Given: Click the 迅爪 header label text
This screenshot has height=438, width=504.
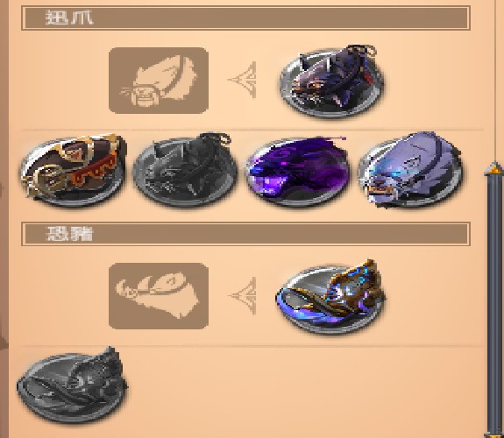Looking at the screenshot, I should (69, 18).
